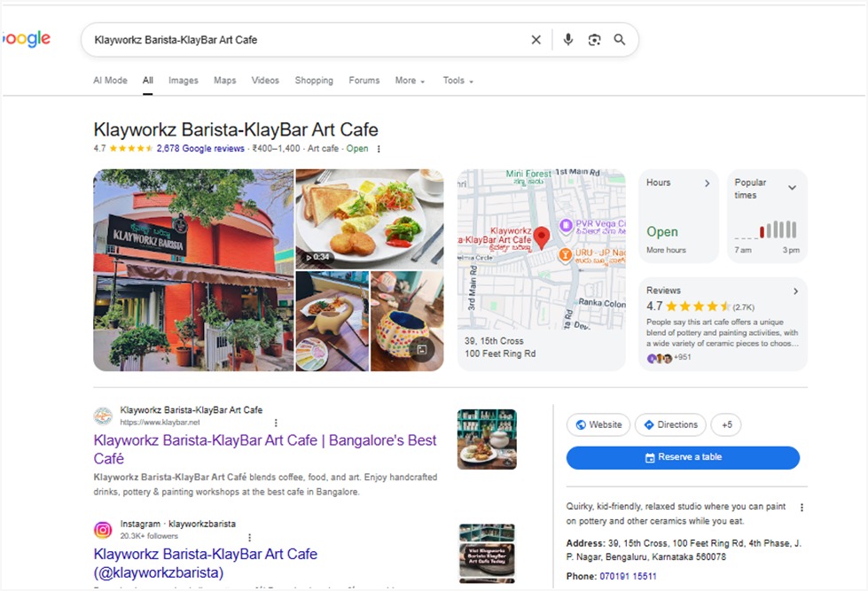Switch to the Videos tab

click(265, 81)
